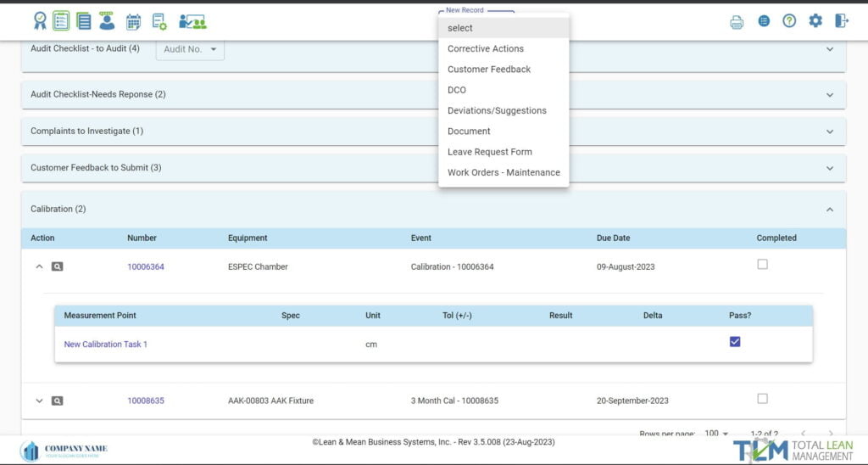Sort by Equipment column header
This screenshot has width=868, height=465.
[x=248, y=238]
